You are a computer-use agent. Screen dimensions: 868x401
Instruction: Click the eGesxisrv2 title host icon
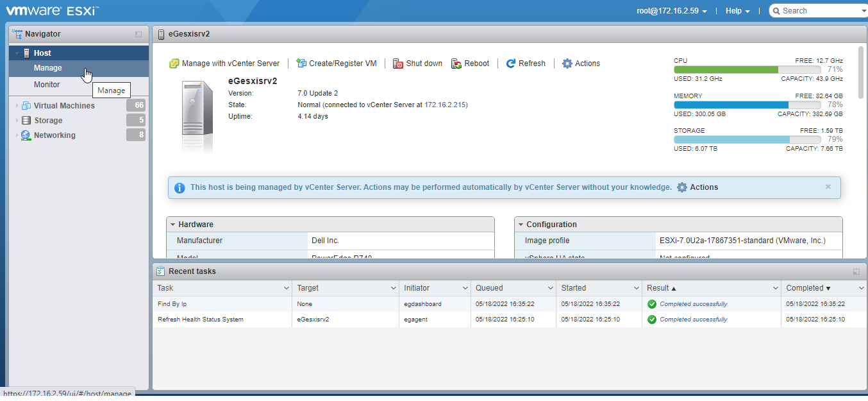161,34
